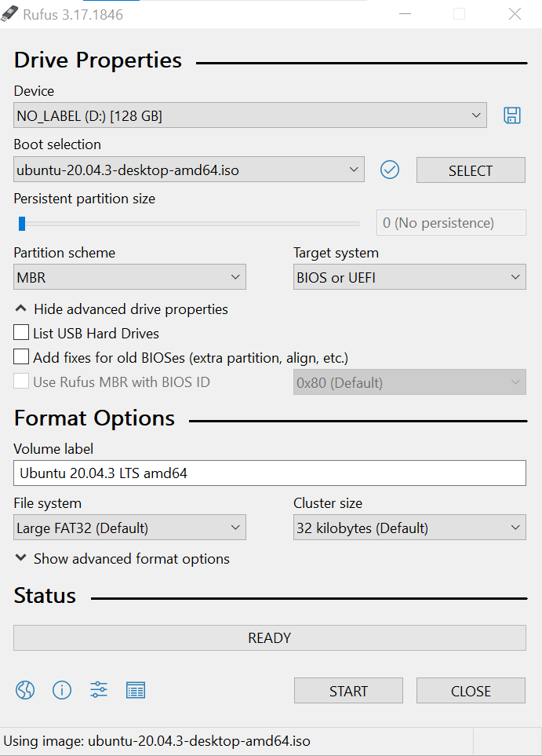Open the About info icon
Screen dimensions: 542x756
62,690
